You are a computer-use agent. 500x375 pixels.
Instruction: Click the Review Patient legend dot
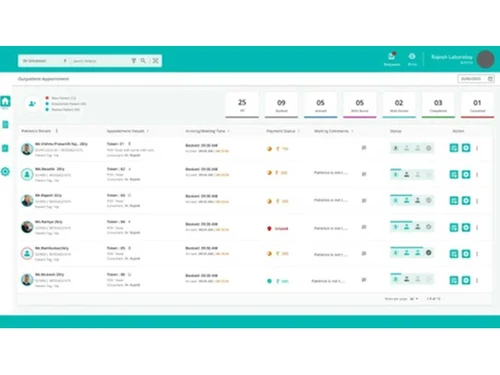[47, 109]
